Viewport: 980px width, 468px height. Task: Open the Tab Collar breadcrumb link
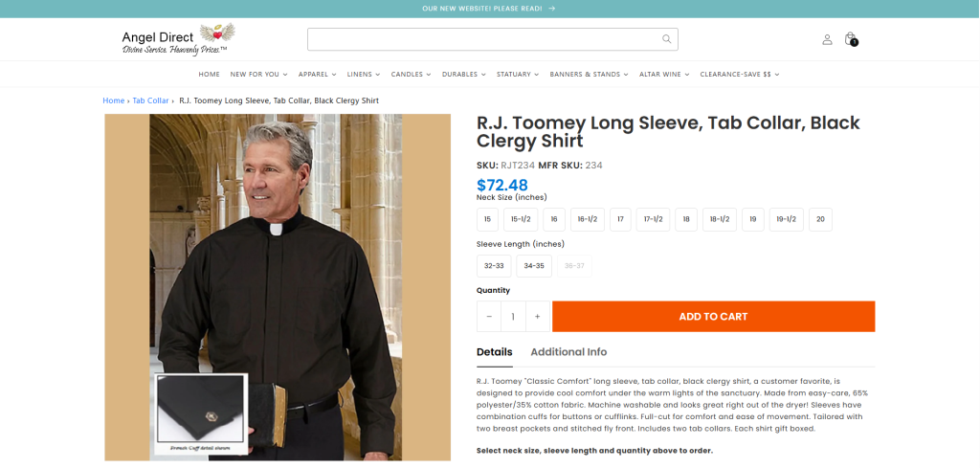[150, 100]
